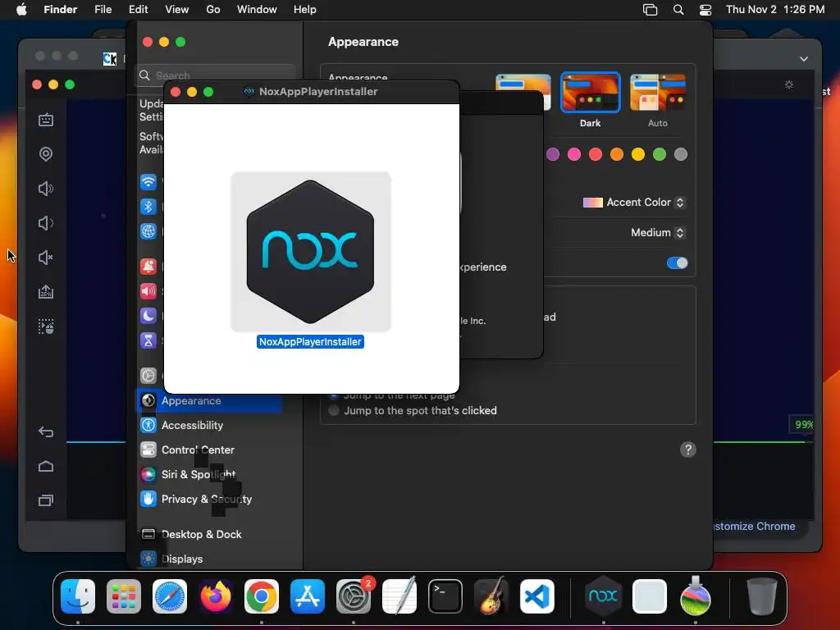The width and height of the screenshot is (840, 630).
Task: Click the help question mark button
Action: (x=688, y=450)
